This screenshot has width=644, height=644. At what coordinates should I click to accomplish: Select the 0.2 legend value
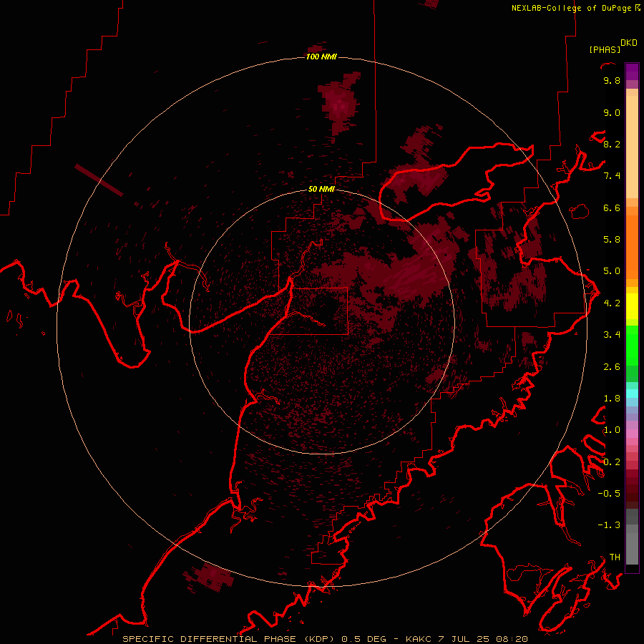612,462
